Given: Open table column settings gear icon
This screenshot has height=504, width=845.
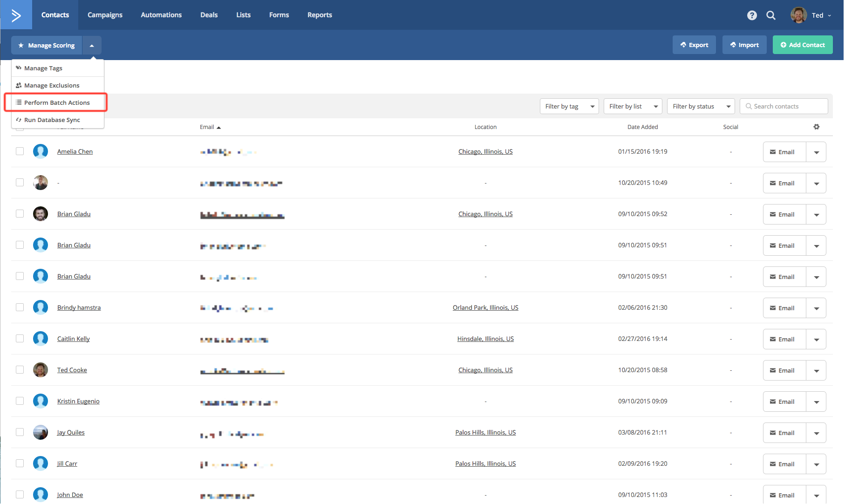Looking at the screenshot, I should (x=817, y=127).
